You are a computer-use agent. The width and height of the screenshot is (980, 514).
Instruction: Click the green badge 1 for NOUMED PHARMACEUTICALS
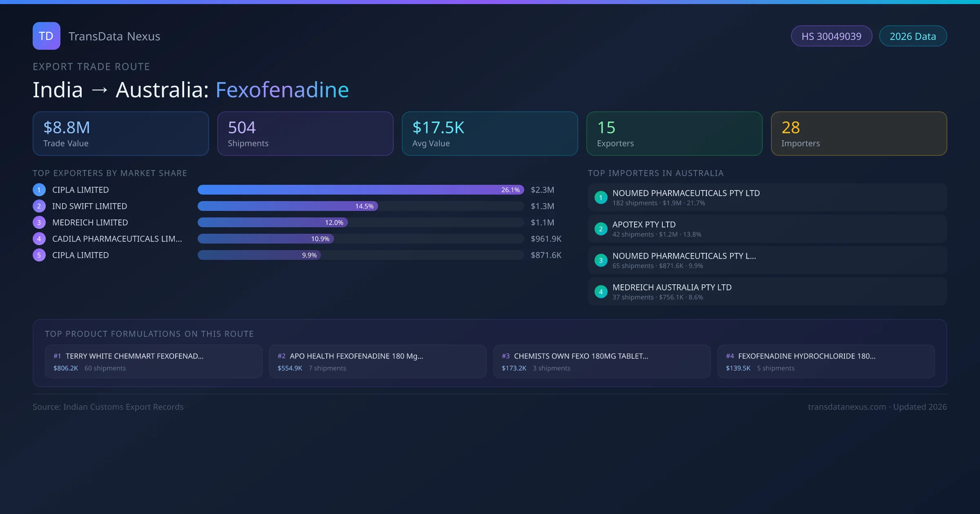601,197
